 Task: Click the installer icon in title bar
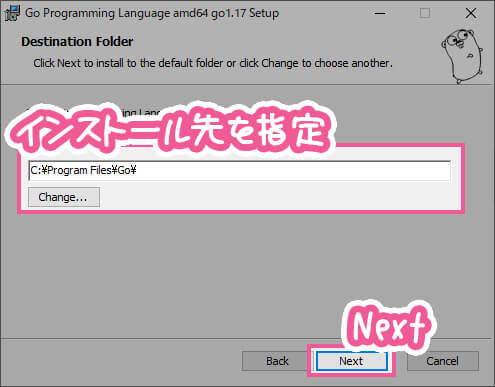(13, 13)
